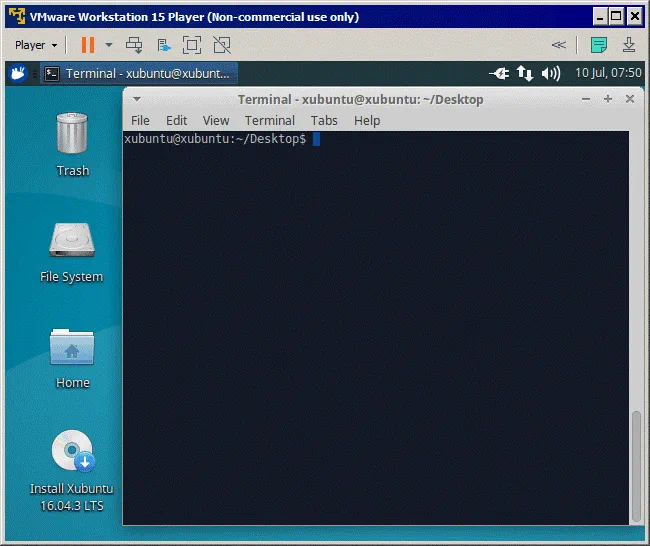Viewport: 650px width, 546px height.
Task: Open the Terminal window menu arrow in titlebar
Action: (137, 99)
